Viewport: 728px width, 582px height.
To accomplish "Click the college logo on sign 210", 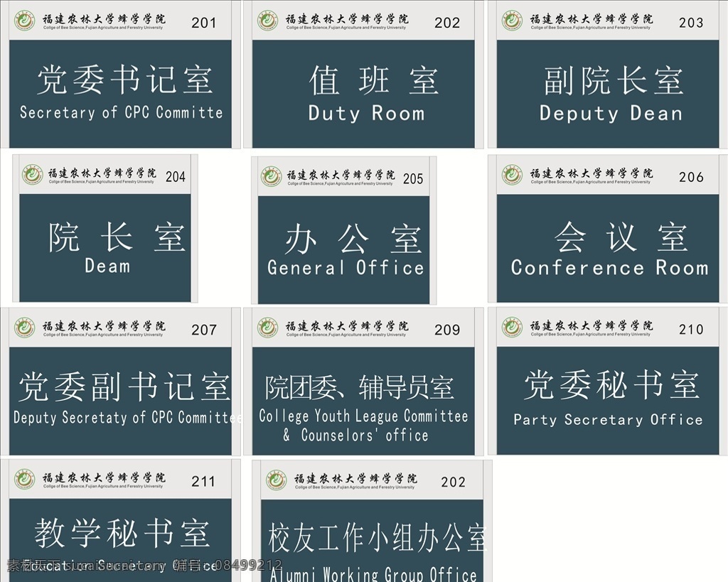I will [x=512, y=327].
